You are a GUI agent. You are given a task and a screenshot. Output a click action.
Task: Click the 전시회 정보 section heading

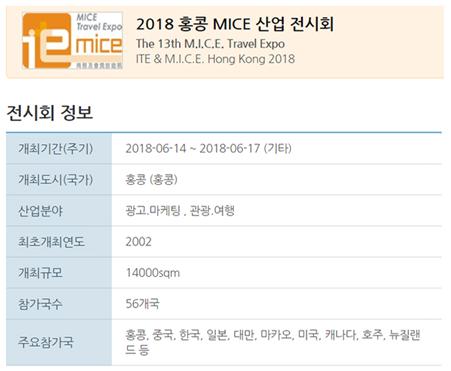(x=49, y=112)
